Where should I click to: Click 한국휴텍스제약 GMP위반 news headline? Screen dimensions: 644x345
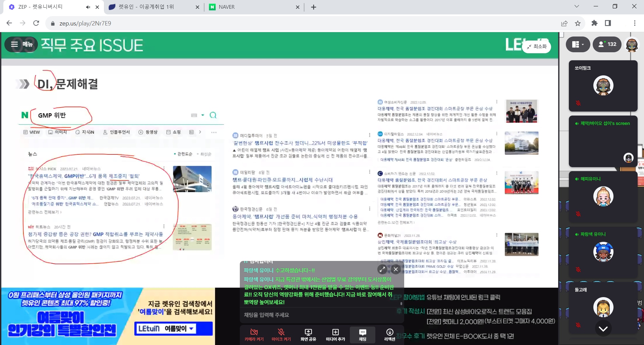click(84, 176)
